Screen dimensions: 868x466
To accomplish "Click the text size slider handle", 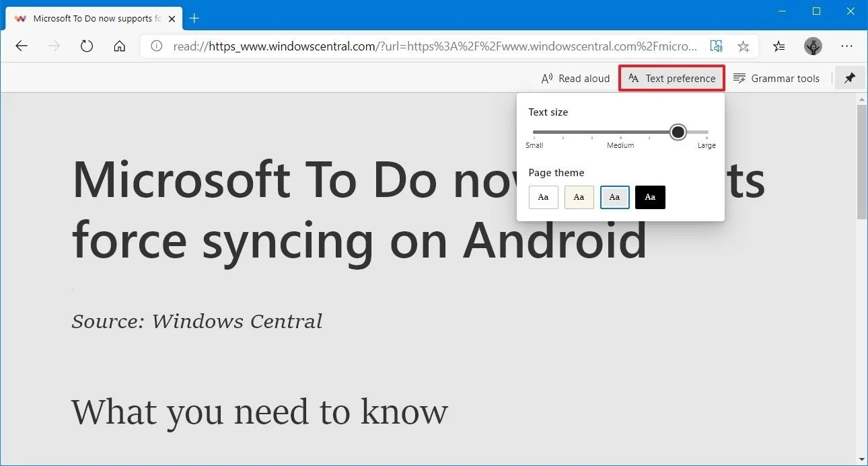I will click(x=678, y=132).
